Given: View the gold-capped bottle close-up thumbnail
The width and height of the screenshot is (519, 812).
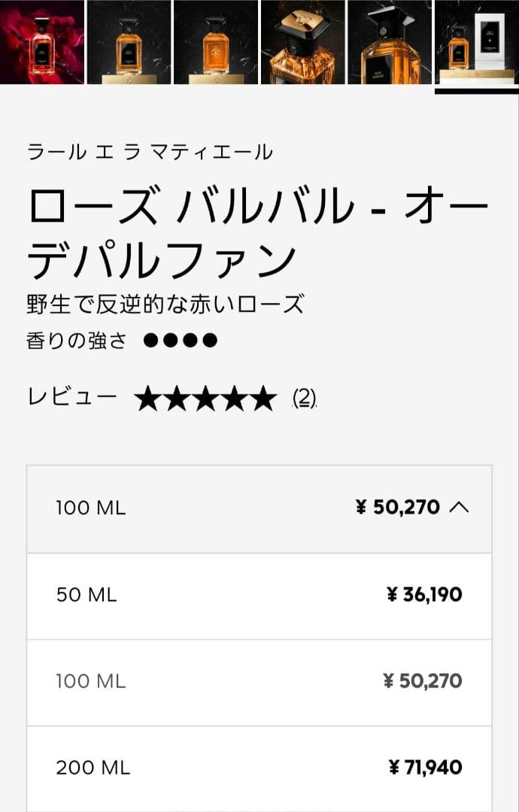Looking at the screenshot, I should coord(302,43).
